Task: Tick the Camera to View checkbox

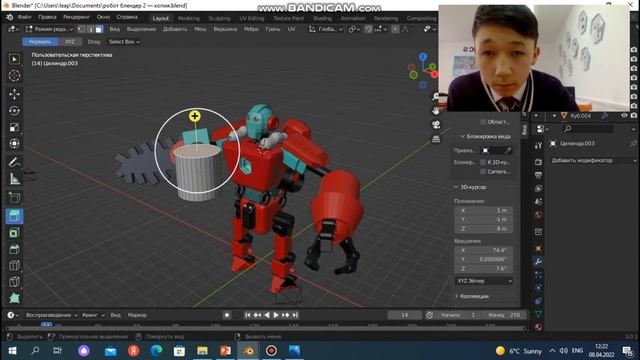Action: tap(483, 172)
